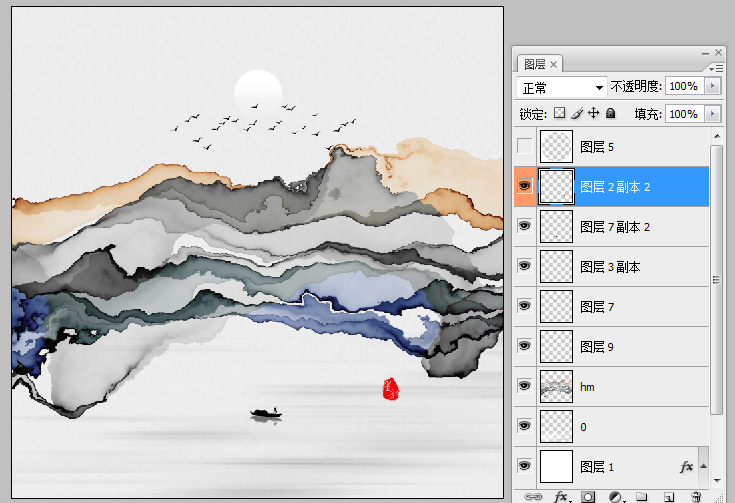The height and width of the screenshot is (503, 735).
Task: Click the 不透明度 label
Action: (x=636, y=86)
